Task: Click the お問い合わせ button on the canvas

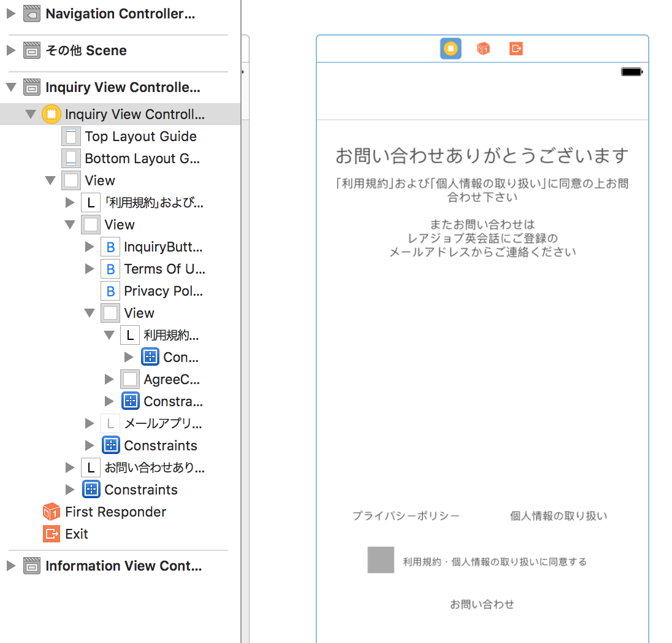Action: [x=482, y=604]
